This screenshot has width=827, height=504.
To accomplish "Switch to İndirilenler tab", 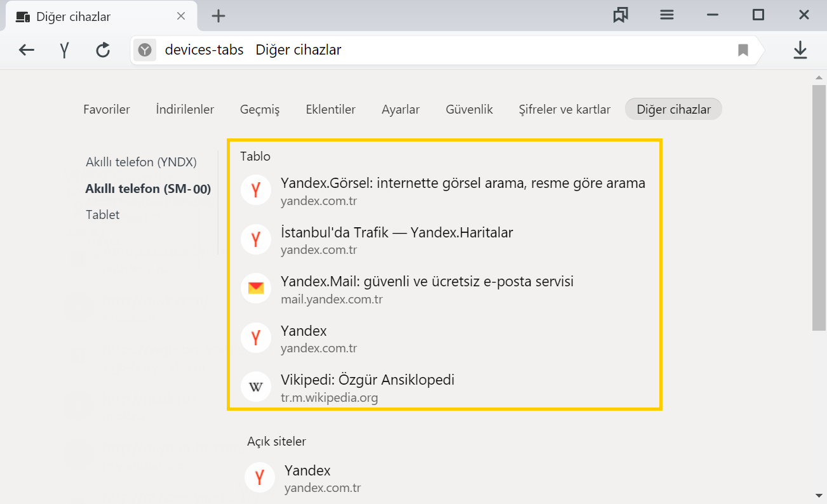I will pos(185,109).
